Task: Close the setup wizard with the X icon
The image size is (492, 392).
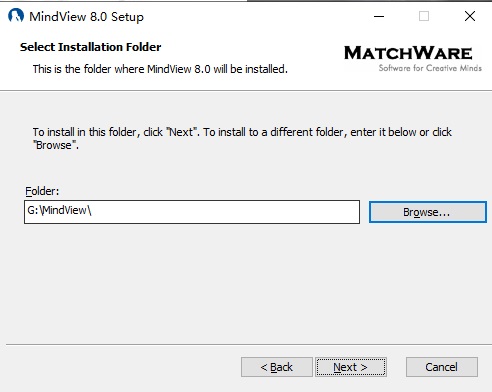Action: click(x=470, y=16)
